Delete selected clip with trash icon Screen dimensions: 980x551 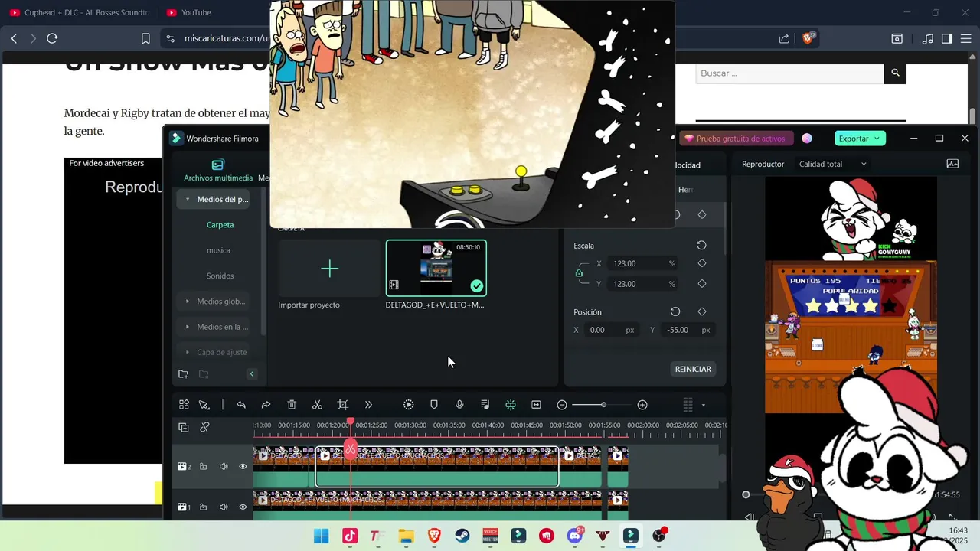[x=292, y=405]
